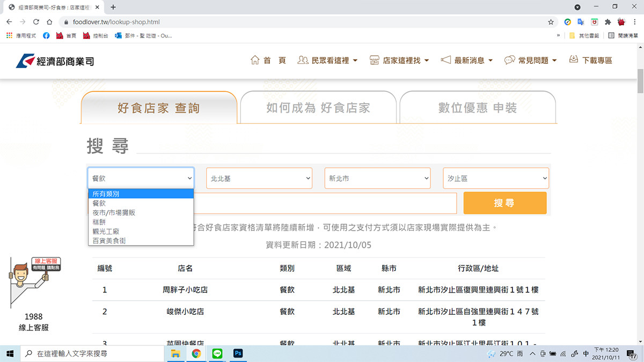
Task: Open the 北北基 region dropdown
Action: click(x=259, y=179)
